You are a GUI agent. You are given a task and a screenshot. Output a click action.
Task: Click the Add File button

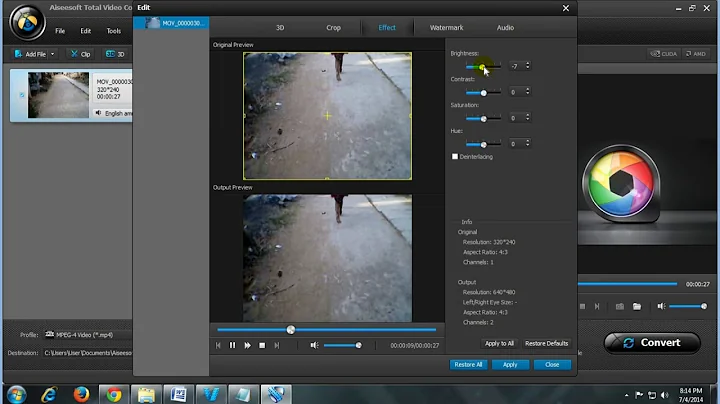tap(30, 54)
